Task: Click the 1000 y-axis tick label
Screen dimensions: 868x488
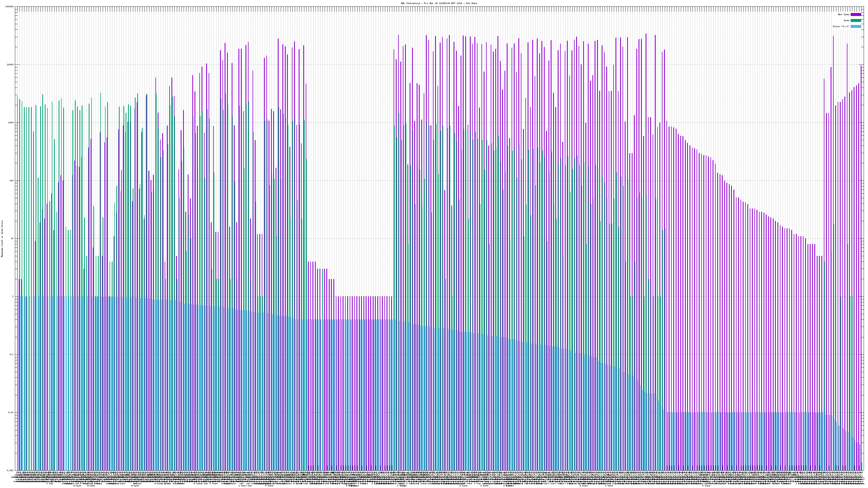Action: tap(11, 123)
